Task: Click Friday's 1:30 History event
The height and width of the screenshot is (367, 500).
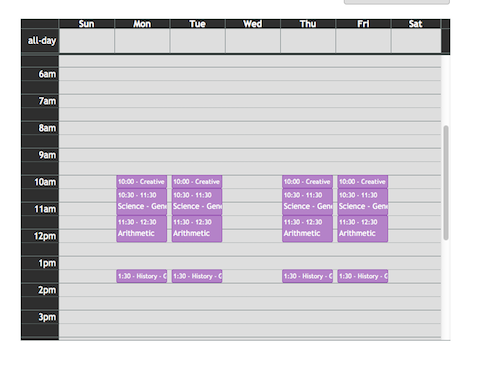Action: 363,276
